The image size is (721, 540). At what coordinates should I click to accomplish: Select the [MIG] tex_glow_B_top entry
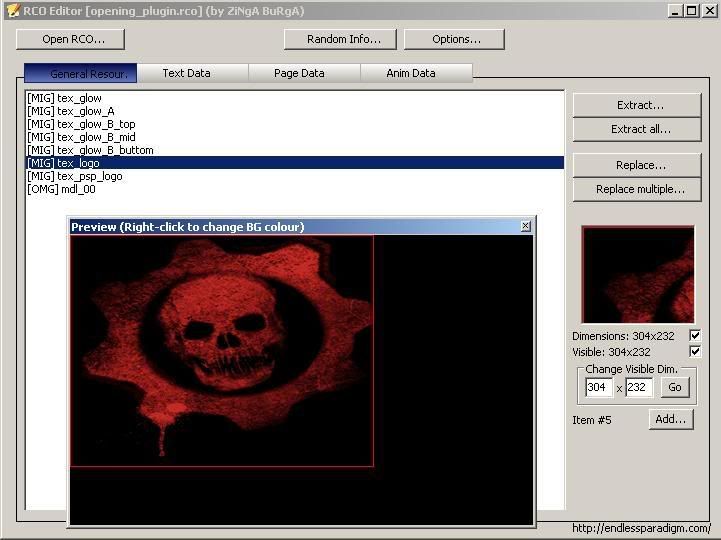(295, 124)
